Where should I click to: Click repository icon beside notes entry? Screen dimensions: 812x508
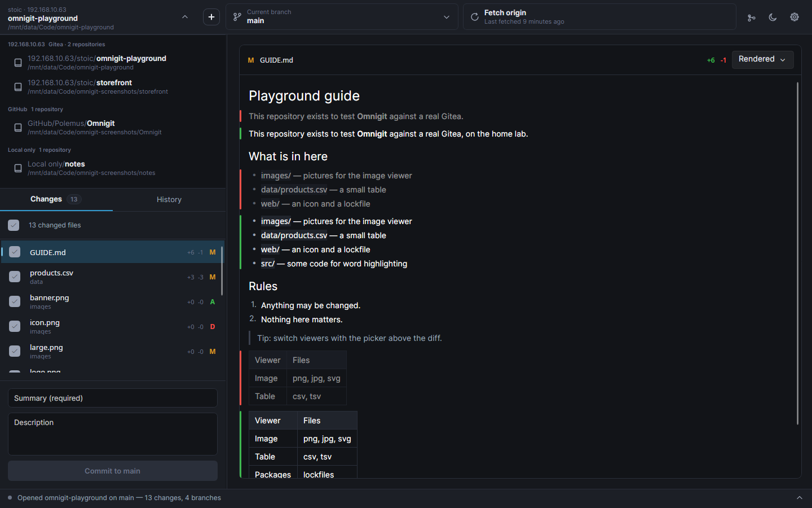pos(18,168)
